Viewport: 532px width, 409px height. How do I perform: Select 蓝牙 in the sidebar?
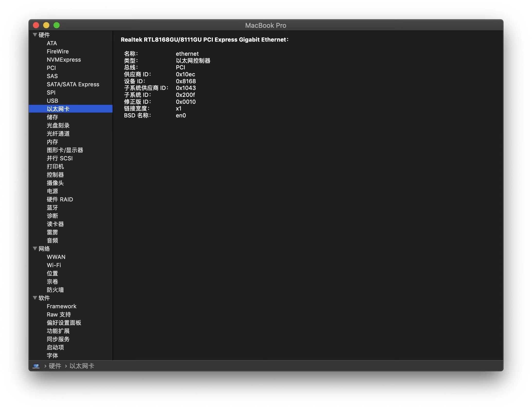52,208
